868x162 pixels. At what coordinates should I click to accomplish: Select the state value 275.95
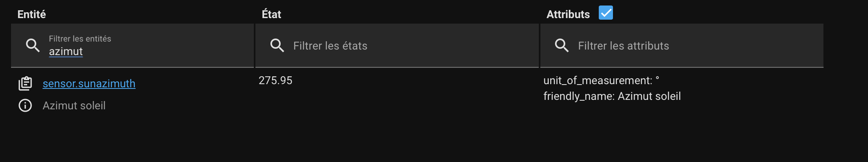click(x=276, y=81)
